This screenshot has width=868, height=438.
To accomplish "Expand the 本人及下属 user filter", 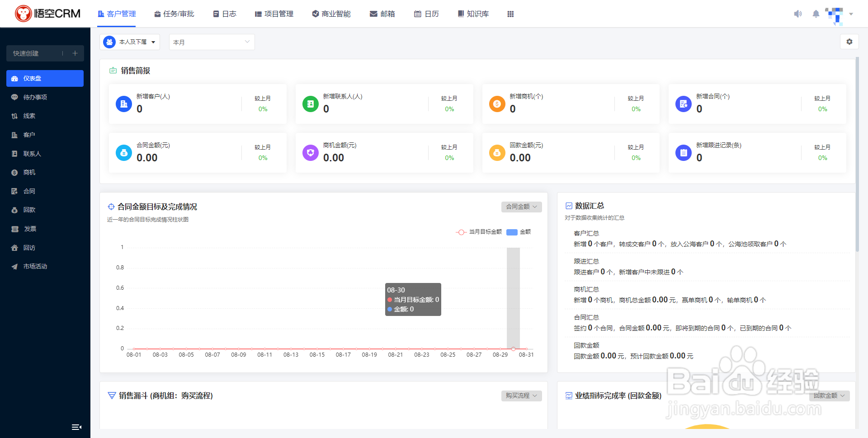I will [130, 42].
